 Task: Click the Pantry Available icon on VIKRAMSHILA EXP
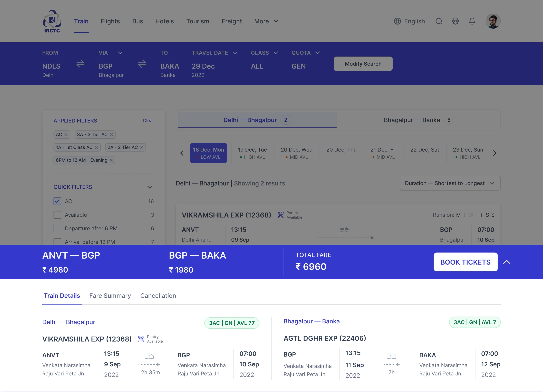point(281,215)
